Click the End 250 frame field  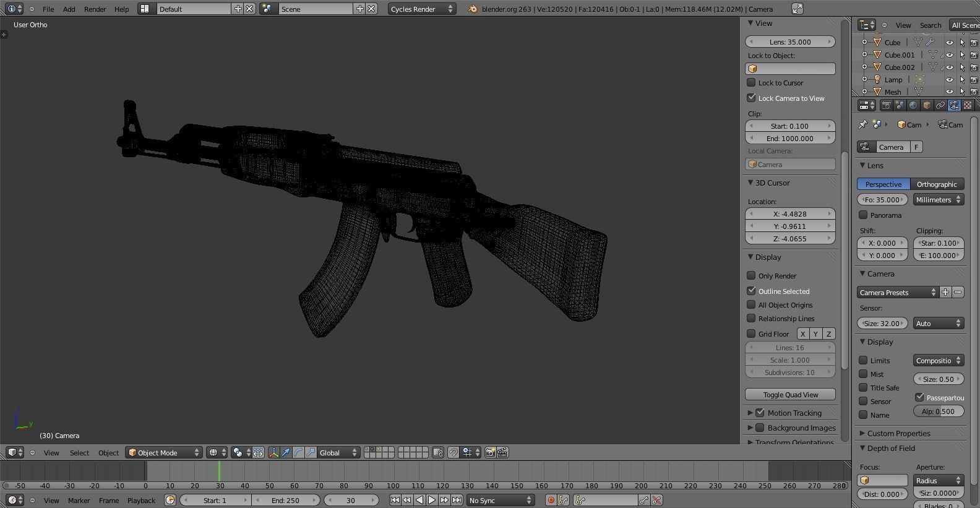(286, 500)
